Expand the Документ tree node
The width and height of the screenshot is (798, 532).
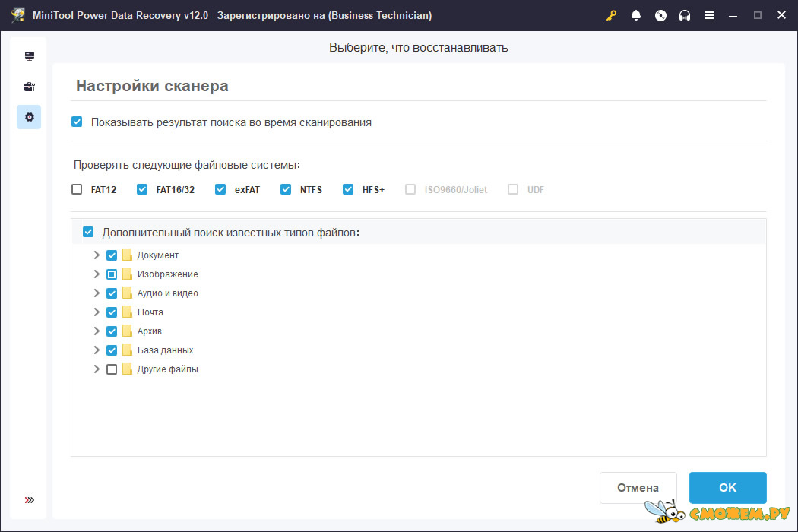point(97,255)
